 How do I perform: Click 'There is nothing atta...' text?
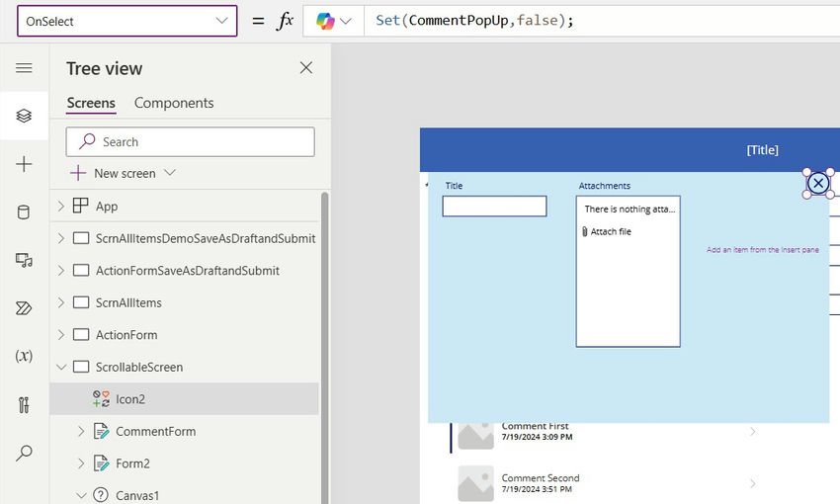630,209
